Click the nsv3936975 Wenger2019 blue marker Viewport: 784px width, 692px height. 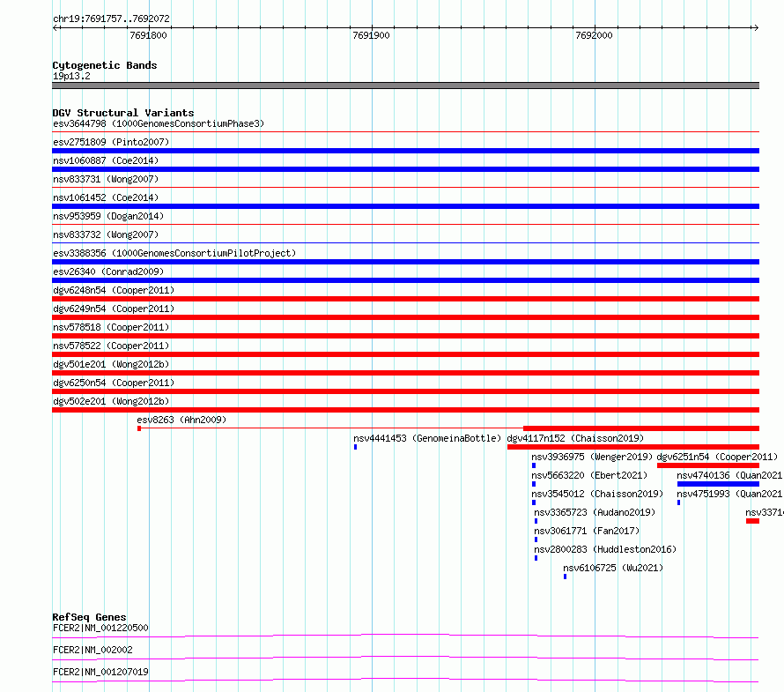click(x=534, y=465)
